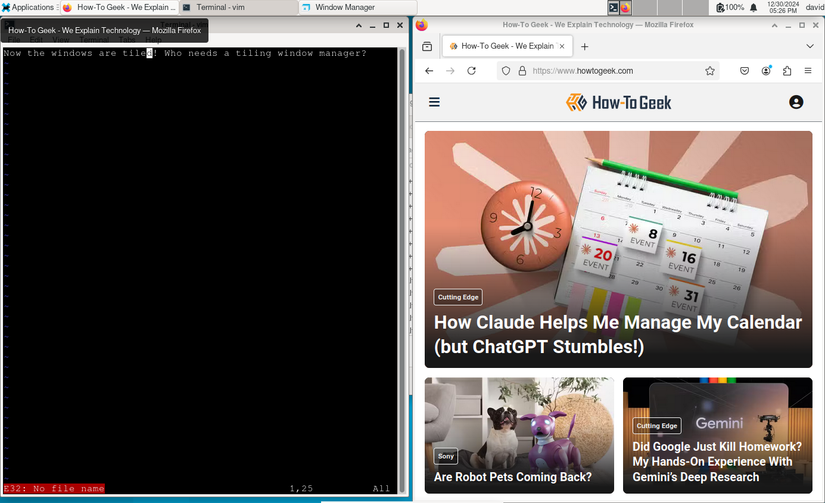Click the Save to Pocket icon
Screen dimensions: 825x503
744,71
